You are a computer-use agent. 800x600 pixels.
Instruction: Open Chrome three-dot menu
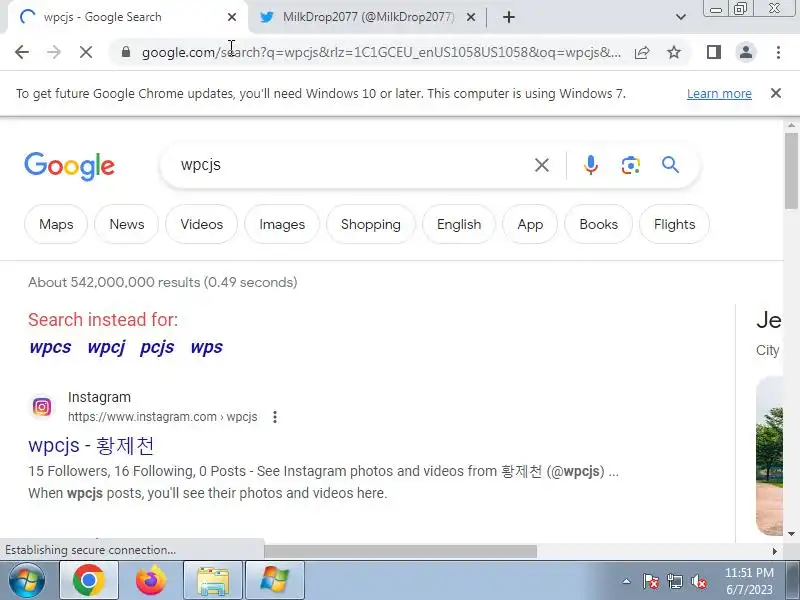point(778,52)
